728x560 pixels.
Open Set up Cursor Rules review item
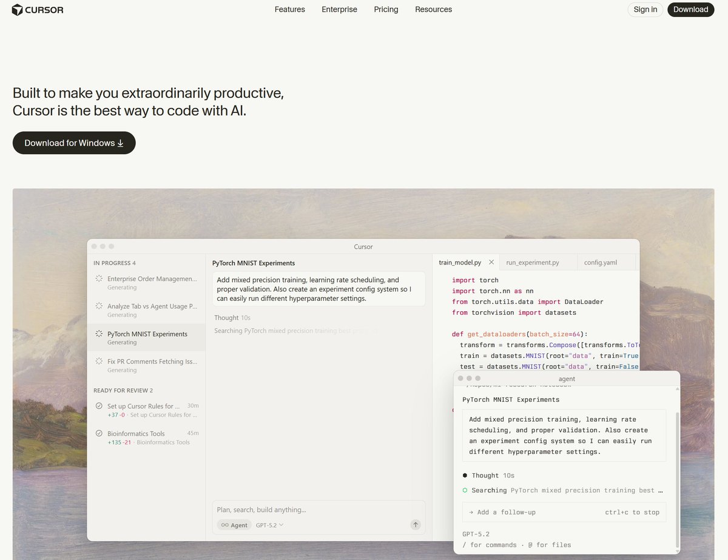(x=146, y=410)
